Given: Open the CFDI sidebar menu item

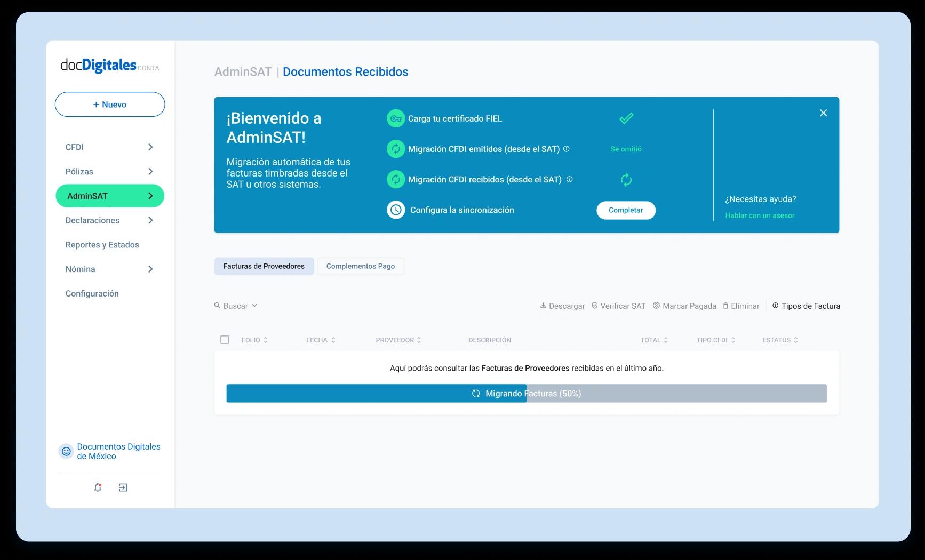Looking at the screenshot, I should click(110, 147).
